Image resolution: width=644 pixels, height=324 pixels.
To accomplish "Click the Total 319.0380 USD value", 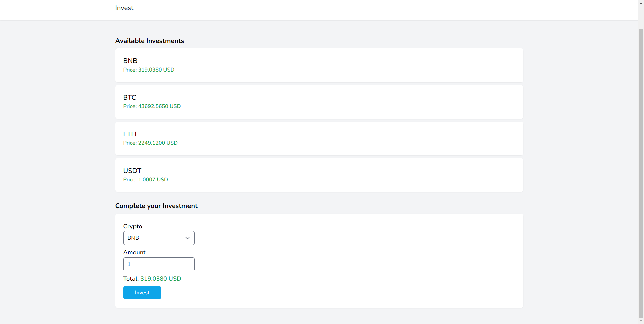I will click(x=161, y=279).
